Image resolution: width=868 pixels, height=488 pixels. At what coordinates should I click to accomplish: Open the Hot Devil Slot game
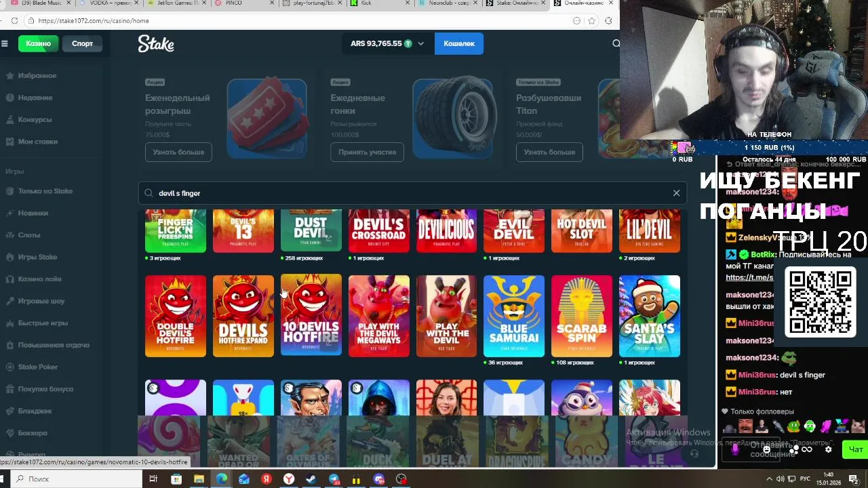point(582,231)
